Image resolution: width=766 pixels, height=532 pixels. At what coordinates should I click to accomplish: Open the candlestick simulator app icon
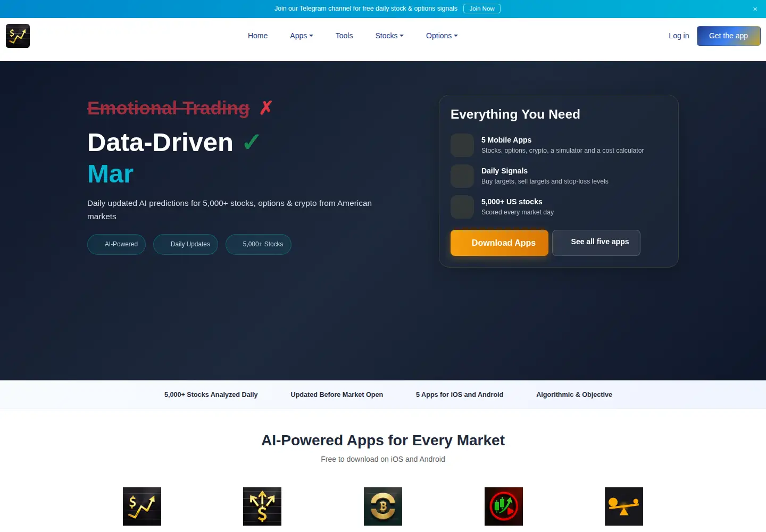tap(504, 506)
